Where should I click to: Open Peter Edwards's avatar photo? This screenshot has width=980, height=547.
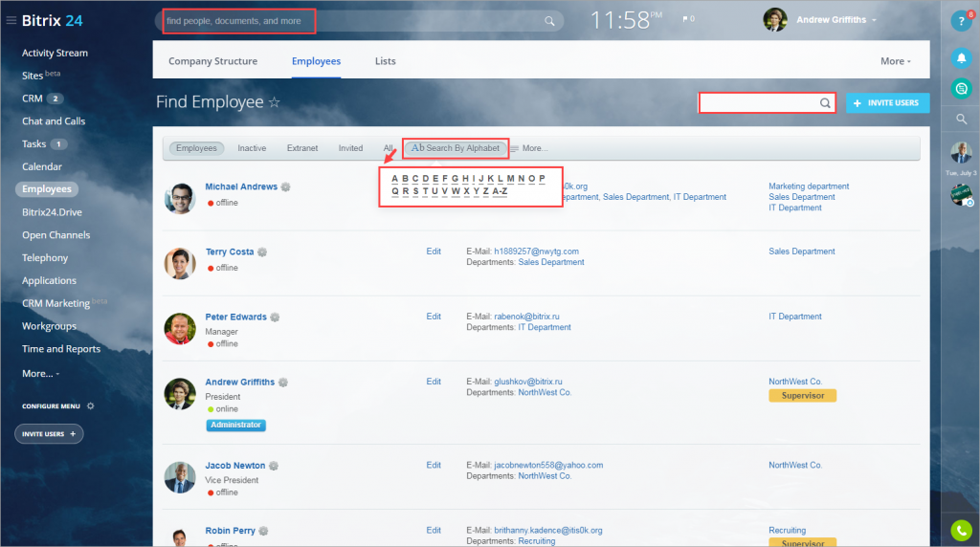coord(180,329)
